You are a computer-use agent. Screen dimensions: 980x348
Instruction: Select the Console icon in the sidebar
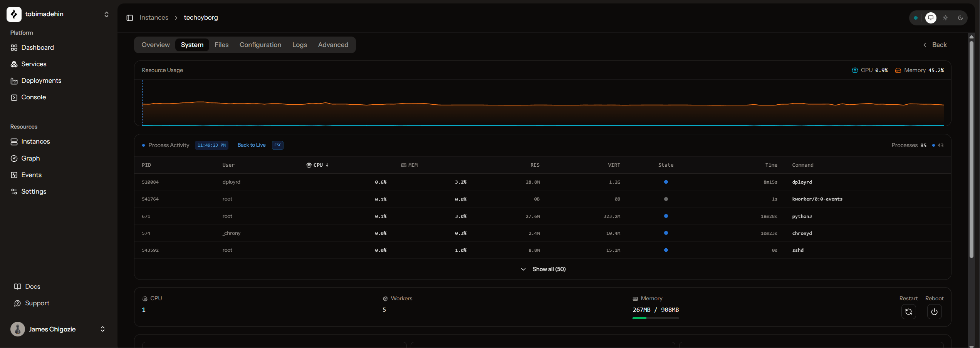click(x=14, y=97)
